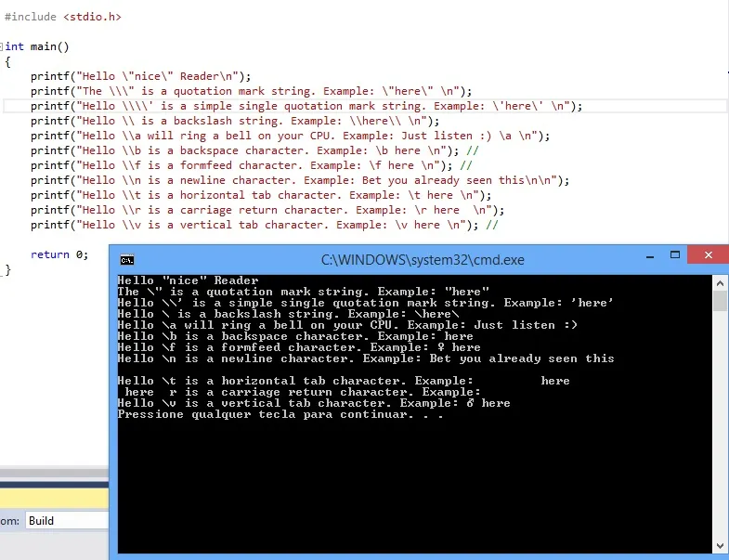Minimize the cmd.exe console window
Image resolution: width=729 pixels, height=560 pixels.
(x=650, y=255)
